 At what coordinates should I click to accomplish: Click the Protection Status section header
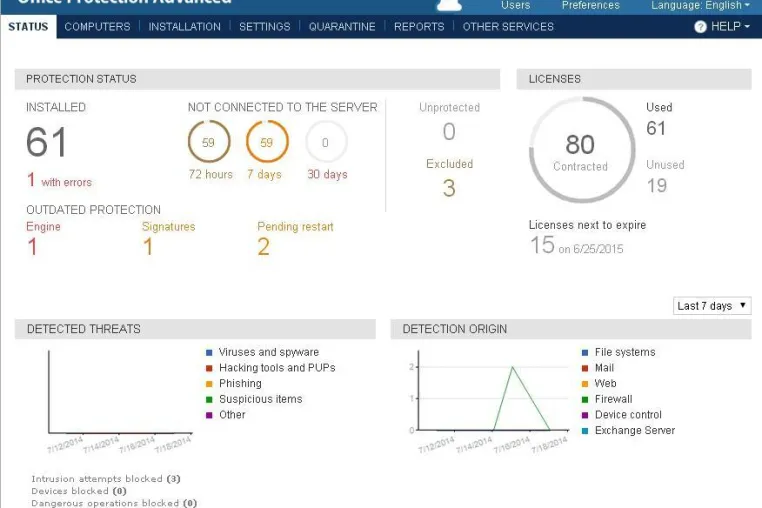pyautogui.click(x=257, y=79)
